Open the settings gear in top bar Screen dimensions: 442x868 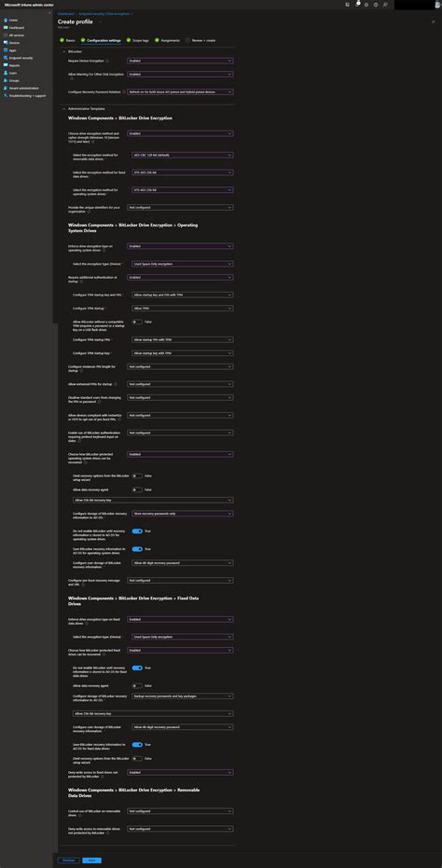(366, 5)
